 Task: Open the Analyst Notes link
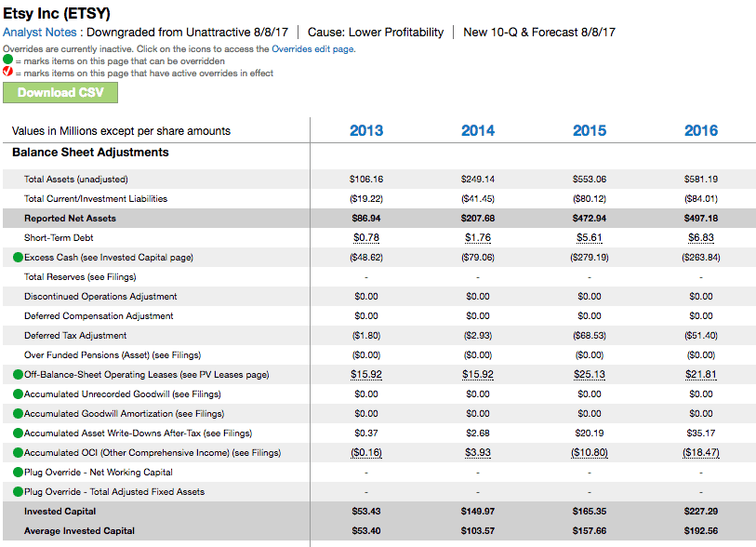click(x=40, y=33)
